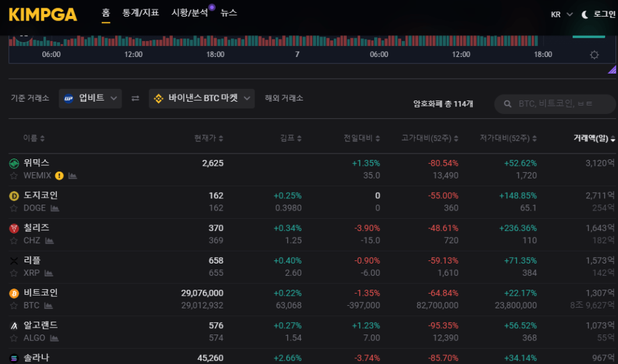This screenshot has height=364, width=618.
Task: Sort by 이름 column
Action: 34,138
